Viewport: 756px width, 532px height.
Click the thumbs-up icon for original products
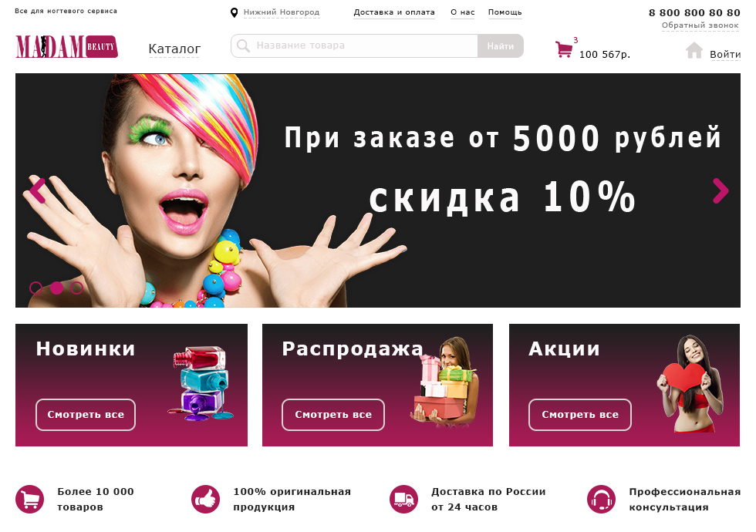[x=205, y=500]
